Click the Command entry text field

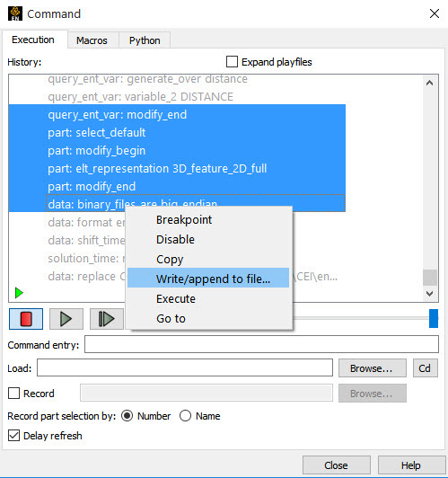(x=261, y=344)
